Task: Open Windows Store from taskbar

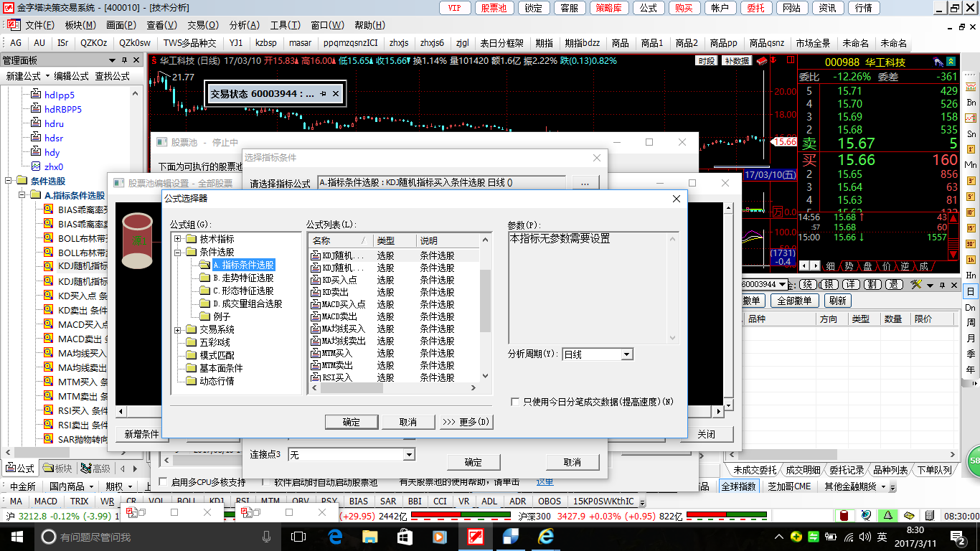Action: (x=404, y=537)
